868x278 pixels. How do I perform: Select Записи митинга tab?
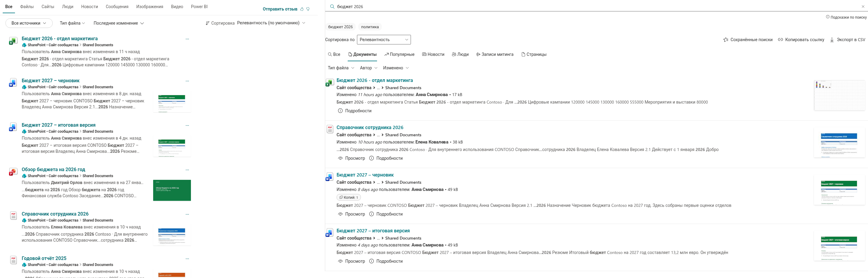tap(495, 54)
